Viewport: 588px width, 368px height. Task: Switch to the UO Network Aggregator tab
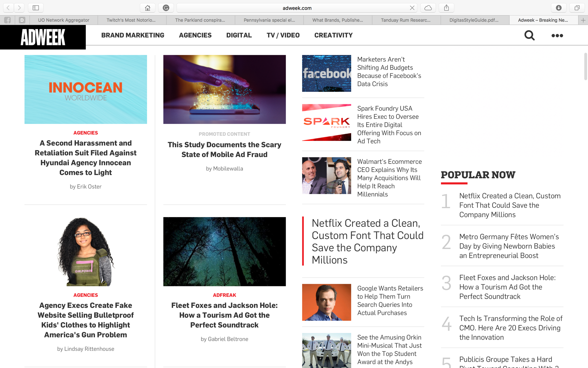tap(63, 20)
